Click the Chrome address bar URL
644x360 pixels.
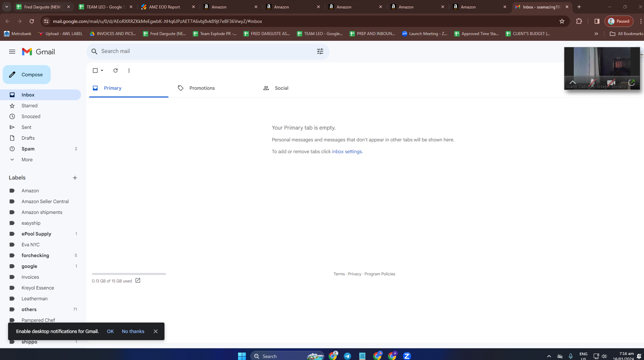pyautogui.click(x=157, y=21)
